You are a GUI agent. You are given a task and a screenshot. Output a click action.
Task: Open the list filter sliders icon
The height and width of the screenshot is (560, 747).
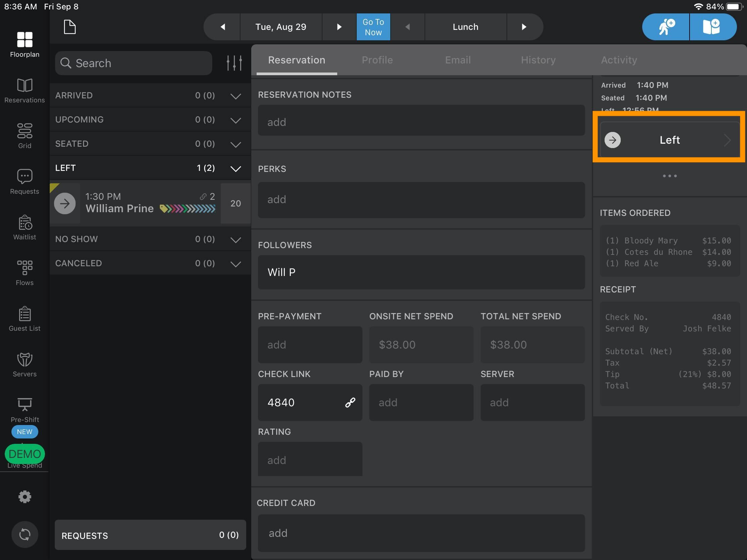point(234,63)
